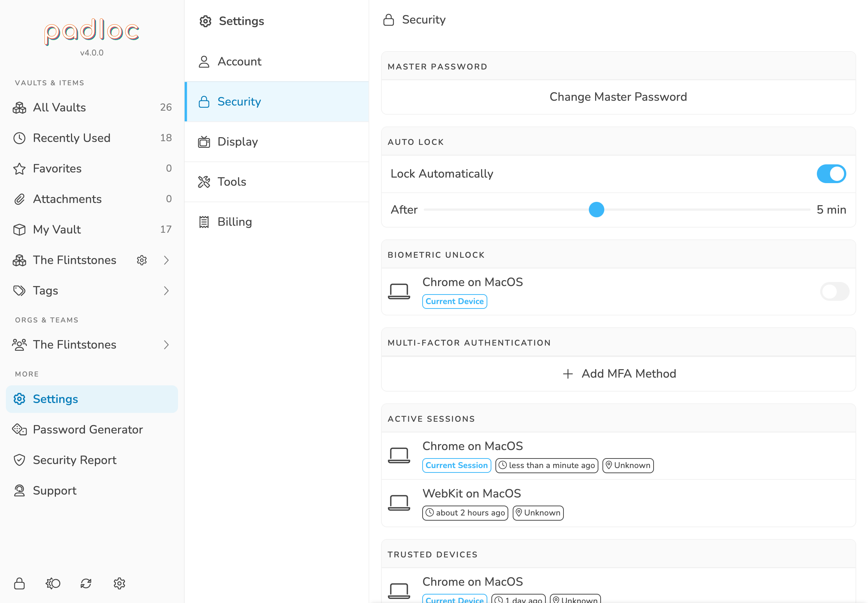Click the All Vaults count 26
Viewport: 868px width, 603px height.
166,108
